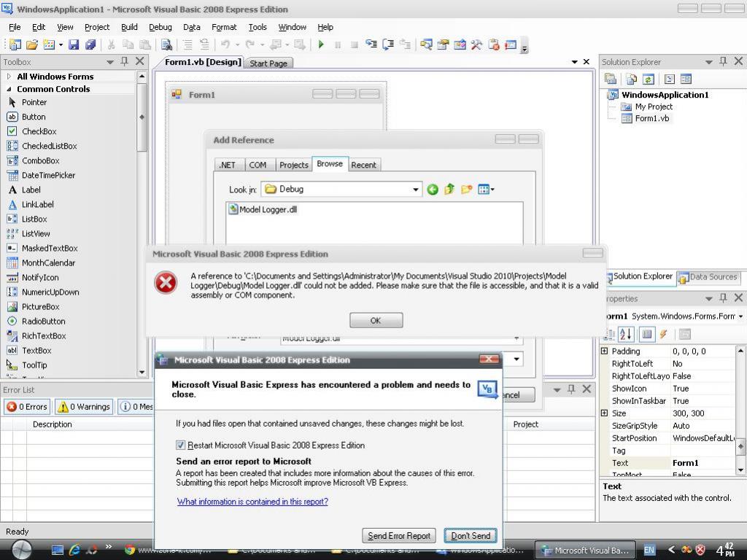
Task: Switch to the Start Page tab
Action: pos(268,63)
